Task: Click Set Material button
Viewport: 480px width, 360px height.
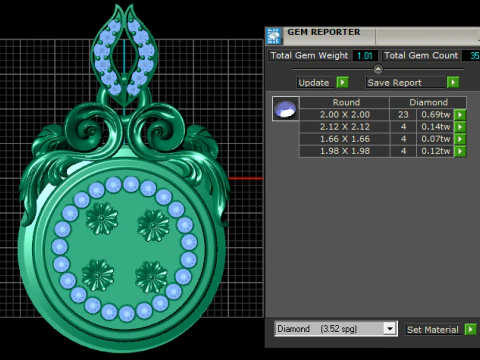Action: point(434,330)
